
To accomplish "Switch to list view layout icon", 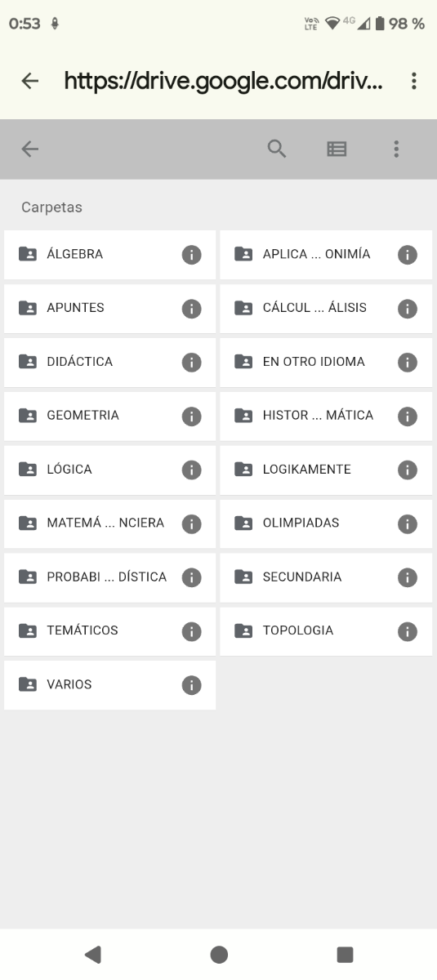I will tap(337, 149).
